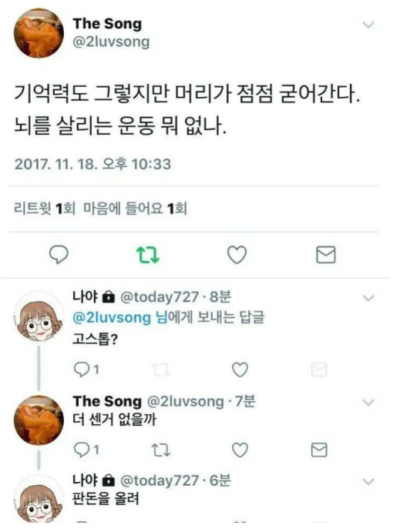View the retweets count 리트윗 1회
The image size is (393, 532).
coord(45,209)
